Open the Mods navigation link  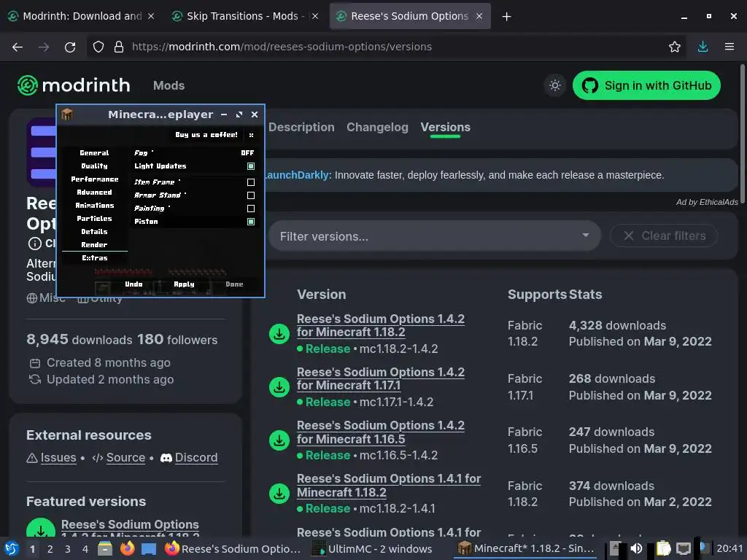coord(169,85)
